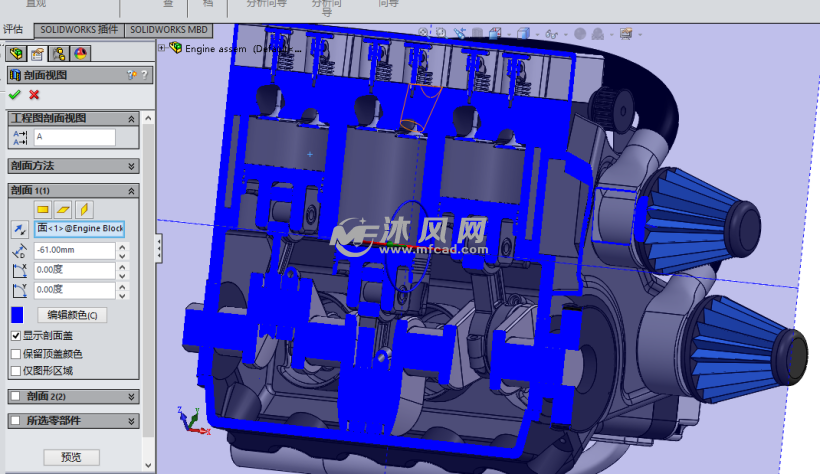Enable the 仅图形区域 checkbox
Viewport: 820px width, 474px height.
click(x=15, y=370)
